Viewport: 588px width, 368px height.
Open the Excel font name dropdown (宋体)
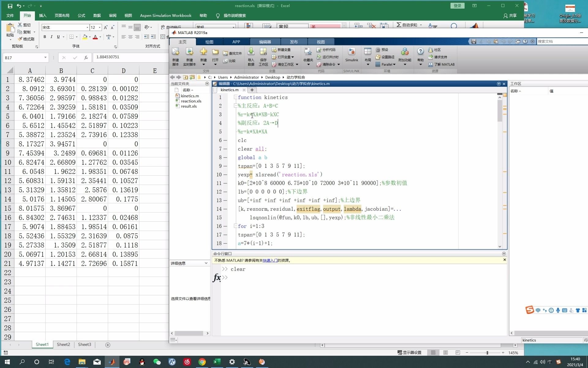[x=87, y=28]
